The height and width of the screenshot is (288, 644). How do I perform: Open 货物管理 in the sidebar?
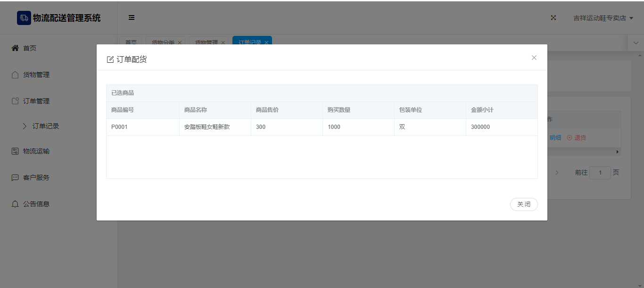pos(36,75)
